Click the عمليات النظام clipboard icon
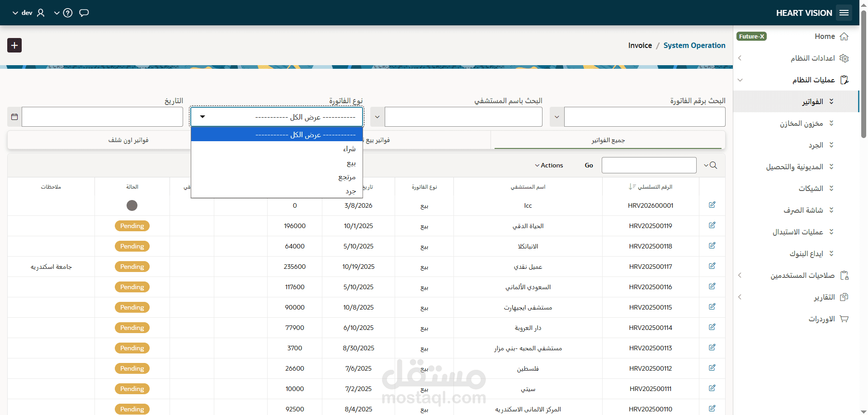Image resolution: width=868 pixels, height=415 pixels. pyautogui.click(x=844, y=80)
